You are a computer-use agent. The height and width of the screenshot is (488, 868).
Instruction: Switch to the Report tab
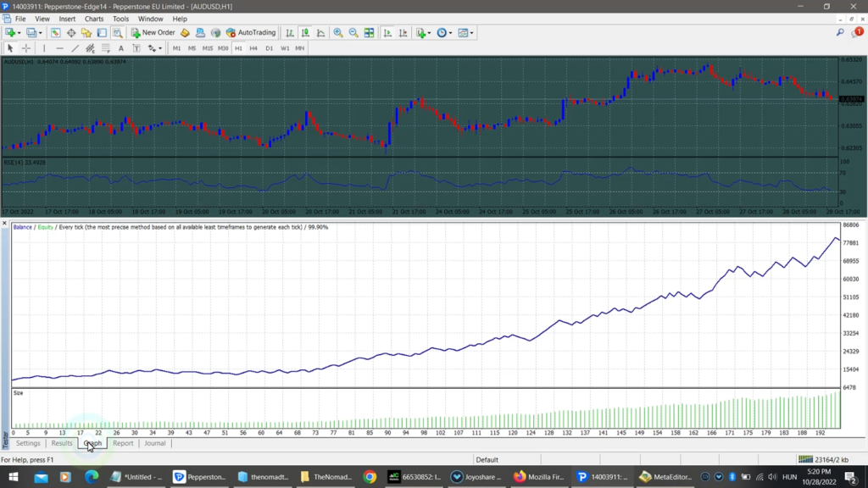(124, 443)
